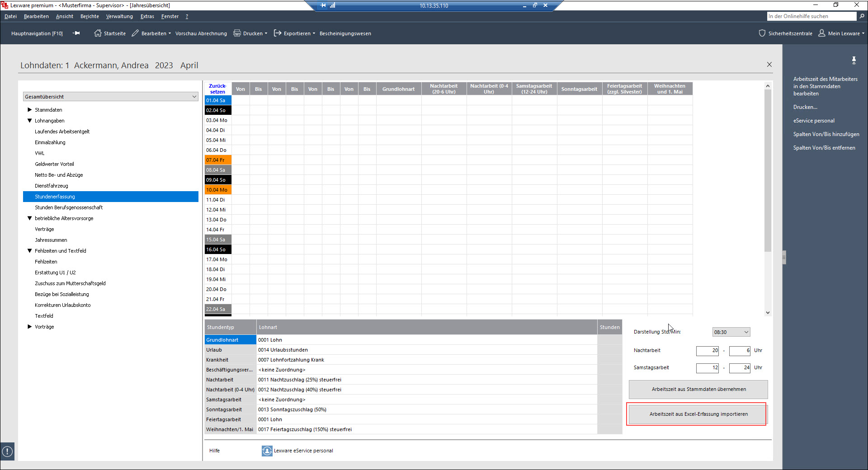Viewport: 868px width, 470px height.
Task: Select 0013 Sonntagszuschlag (50%) row
Action: point(427,409)
